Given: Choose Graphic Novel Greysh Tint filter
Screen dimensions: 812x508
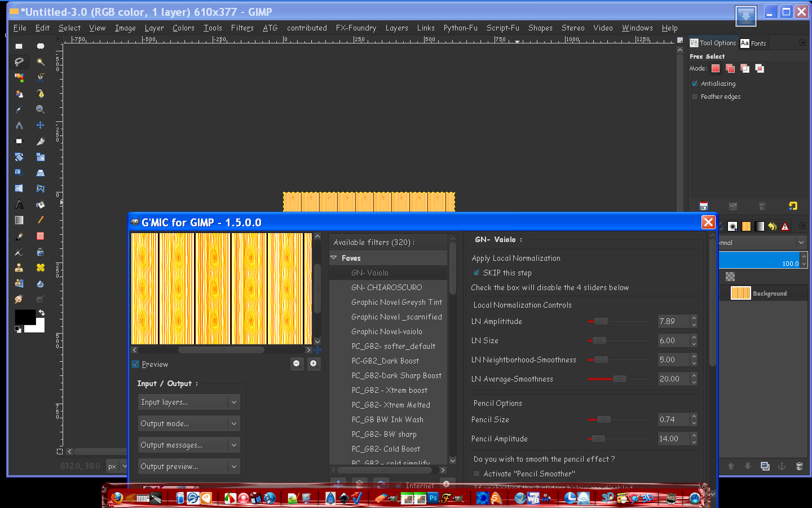Looking at the screenshot, I should pos(396,302).
